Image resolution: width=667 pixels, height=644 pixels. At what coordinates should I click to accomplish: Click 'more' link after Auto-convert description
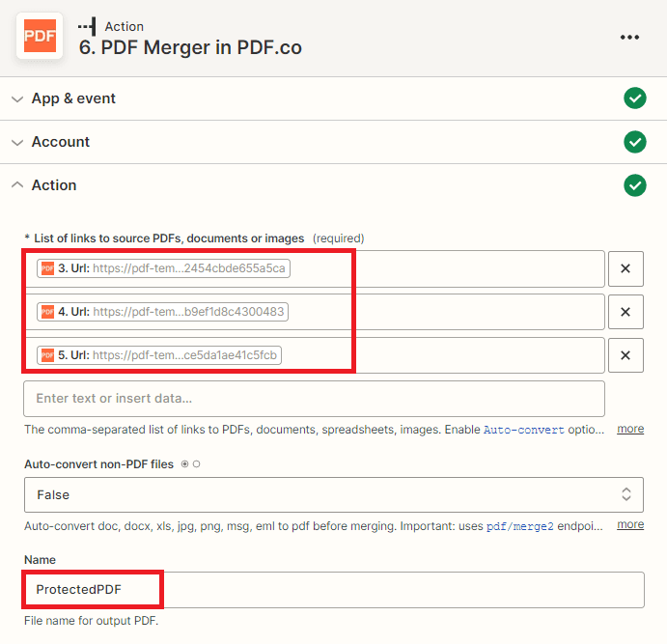click(x=630, y=524)
